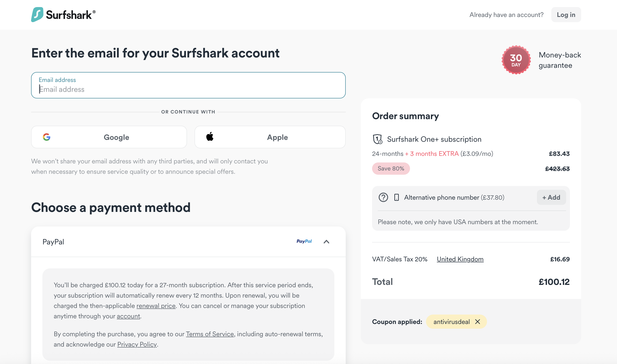617x364 pixels.
Task: Open the account link in the PayPal notice
Action: (128, 316)
